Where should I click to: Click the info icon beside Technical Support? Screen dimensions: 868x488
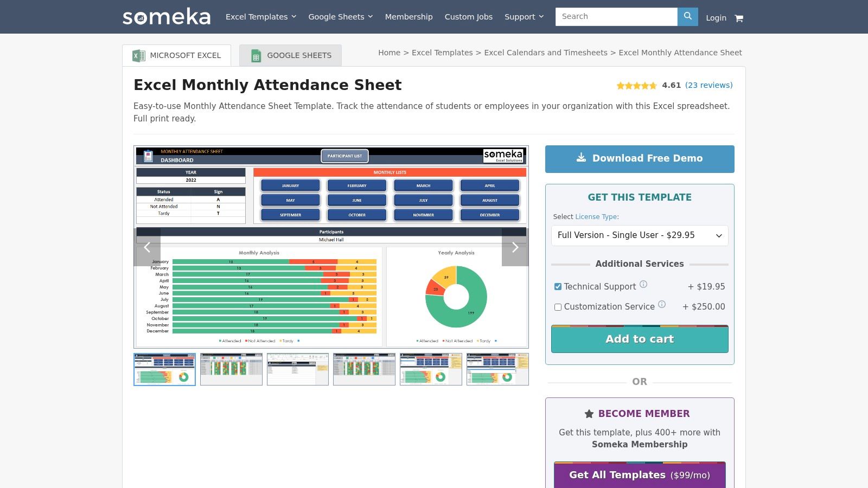[643, 284]
